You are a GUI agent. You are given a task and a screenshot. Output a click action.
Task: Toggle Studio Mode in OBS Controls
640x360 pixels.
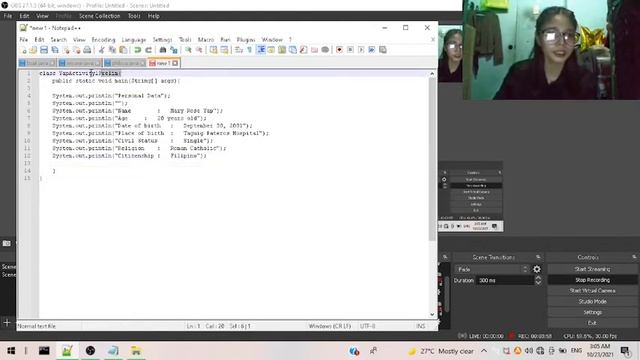[592, 301]
